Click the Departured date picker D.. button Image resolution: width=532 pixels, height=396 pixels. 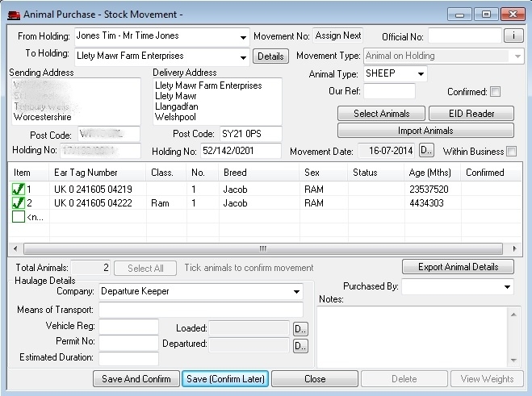[x=300, y=345]
